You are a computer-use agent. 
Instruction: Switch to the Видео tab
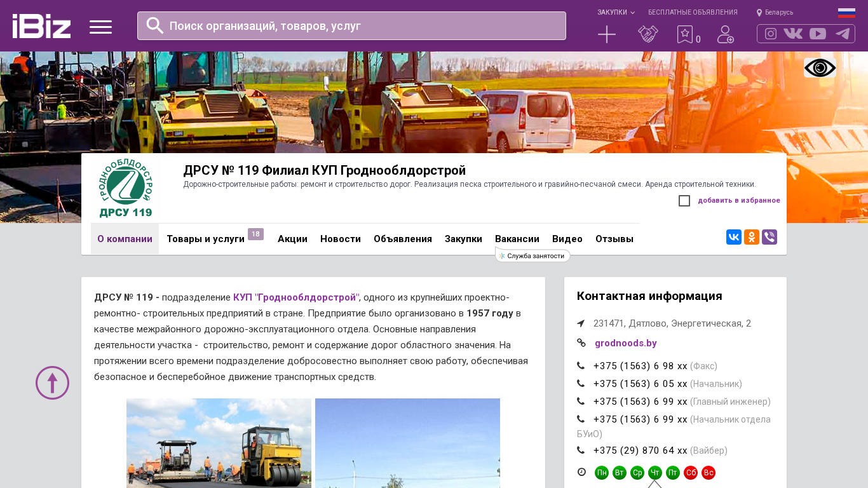(x=567, y=239)
